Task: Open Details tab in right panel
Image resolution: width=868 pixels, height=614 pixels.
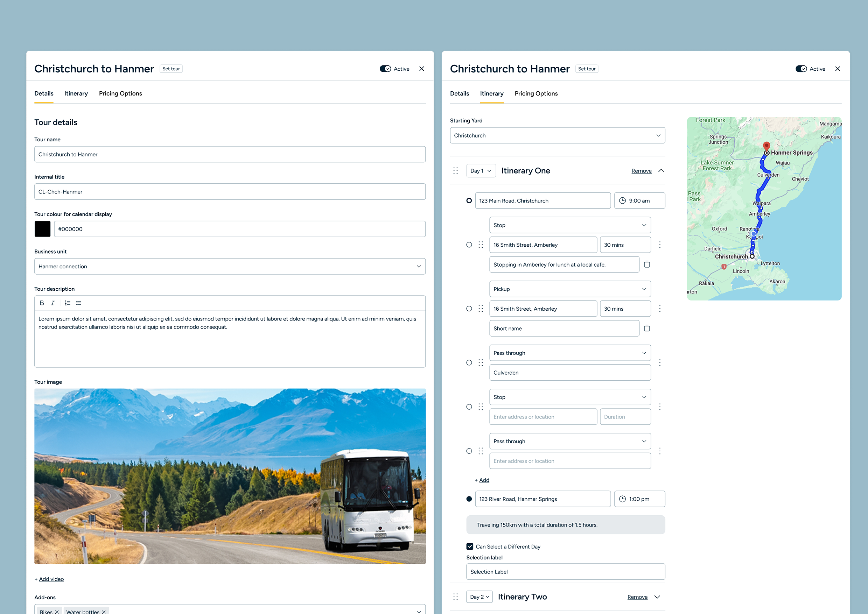Action: pos(460,93)
